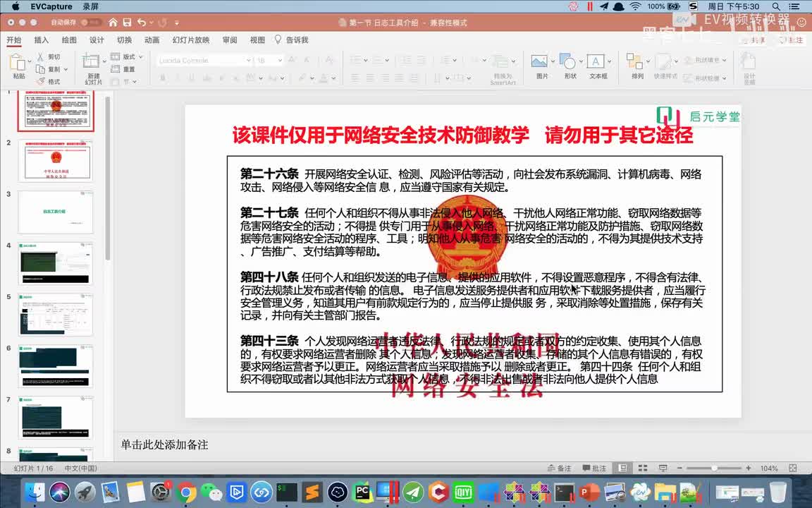Open the customize quick access toolbar dropdown
Image resolution: width=812 pixels, height=508 pixels.
click(177, 23)
